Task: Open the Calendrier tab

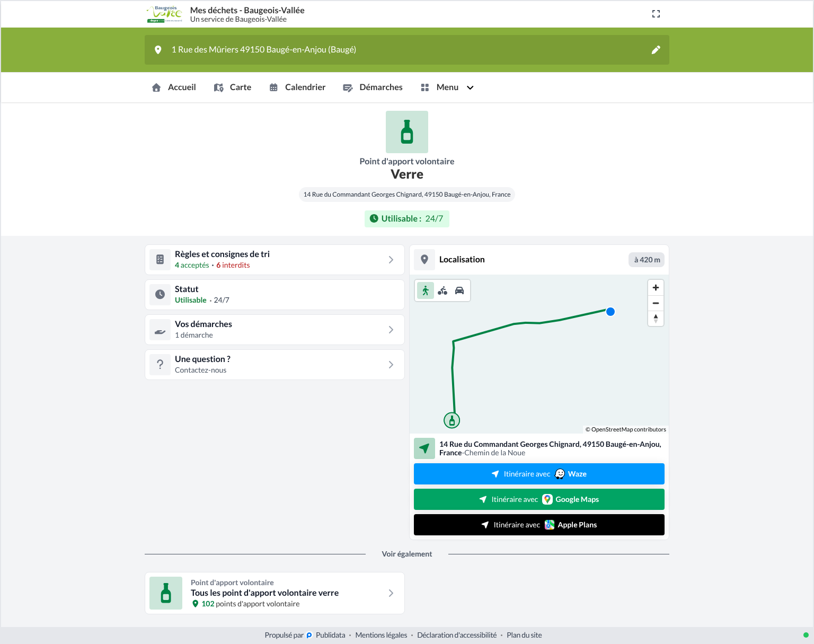Action: tap(297, 87)
